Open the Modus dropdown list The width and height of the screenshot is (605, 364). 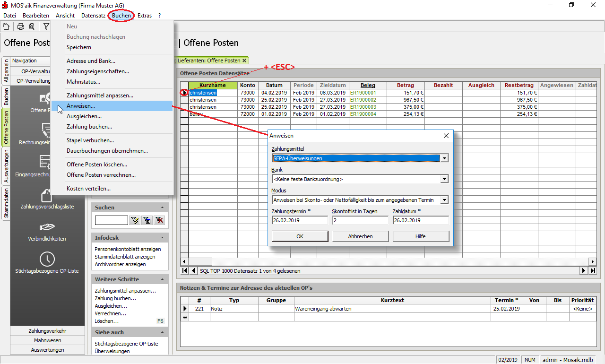click(444, 200)
